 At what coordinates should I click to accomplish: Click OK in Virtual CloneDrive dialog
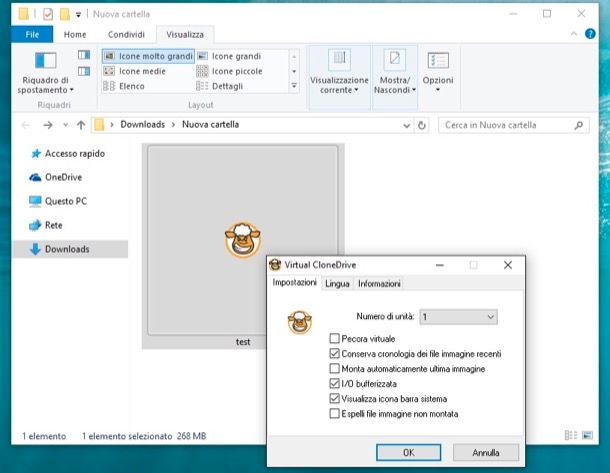[x=408, y=452]
